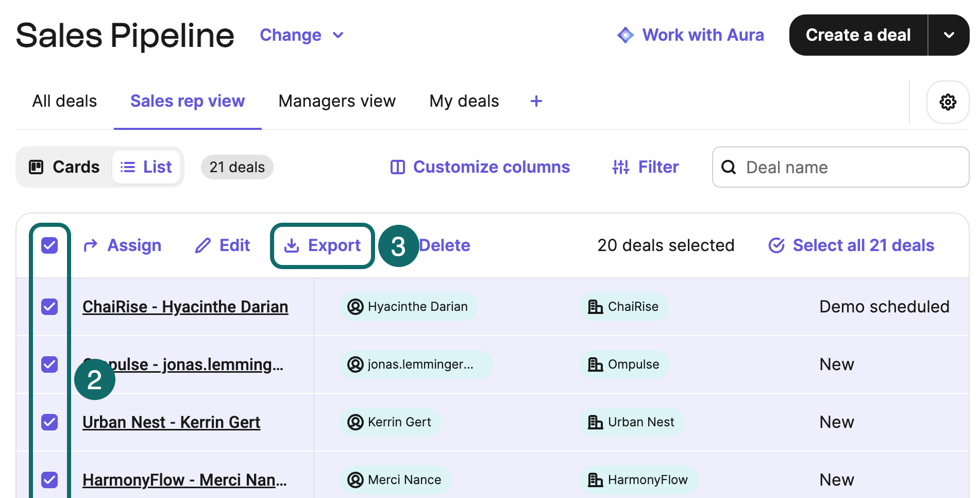Screen dimensions: 980x498
Task: Select the List view icon
Action: (x=127, y=167)
